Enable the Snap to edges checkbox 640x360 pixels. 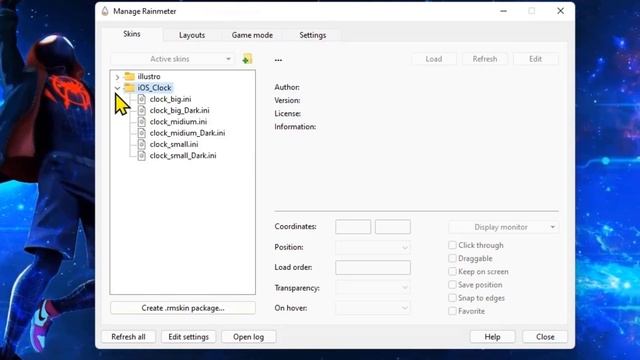[452, 298]
